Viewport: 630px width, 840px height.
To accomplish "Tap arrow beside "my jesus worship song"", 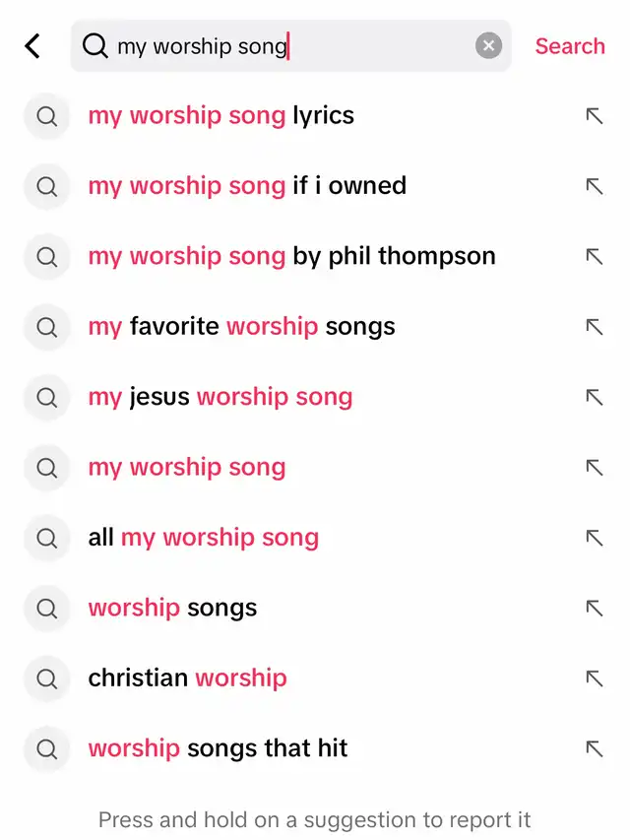I will 594,398.
